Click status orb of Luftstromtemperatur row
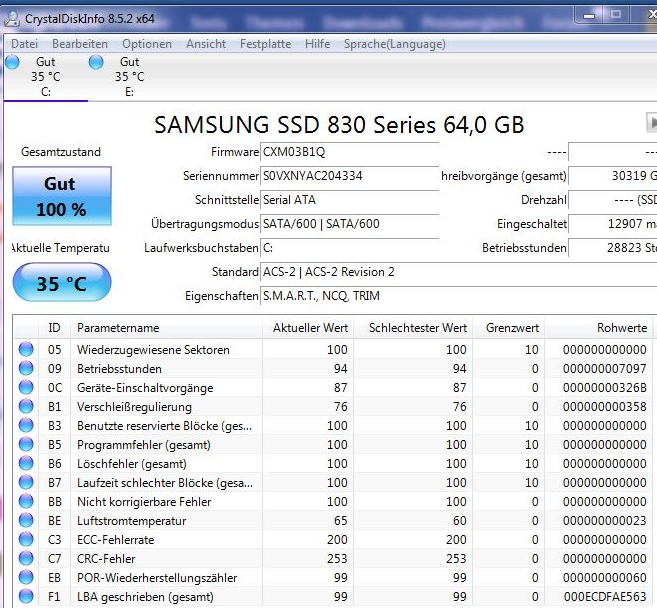 tap(26, 520)
